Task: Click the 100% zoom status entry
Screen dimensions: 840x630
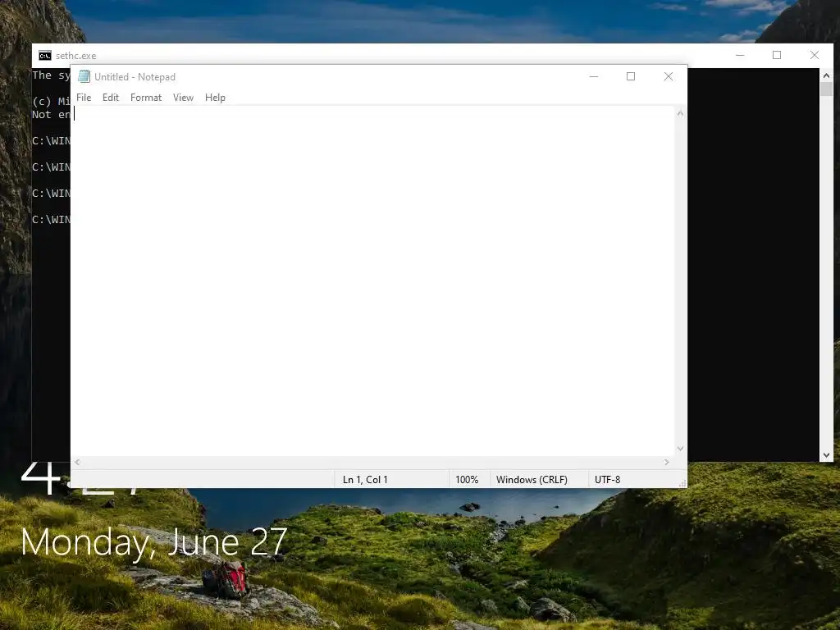Action: click(x=467, y=479)
